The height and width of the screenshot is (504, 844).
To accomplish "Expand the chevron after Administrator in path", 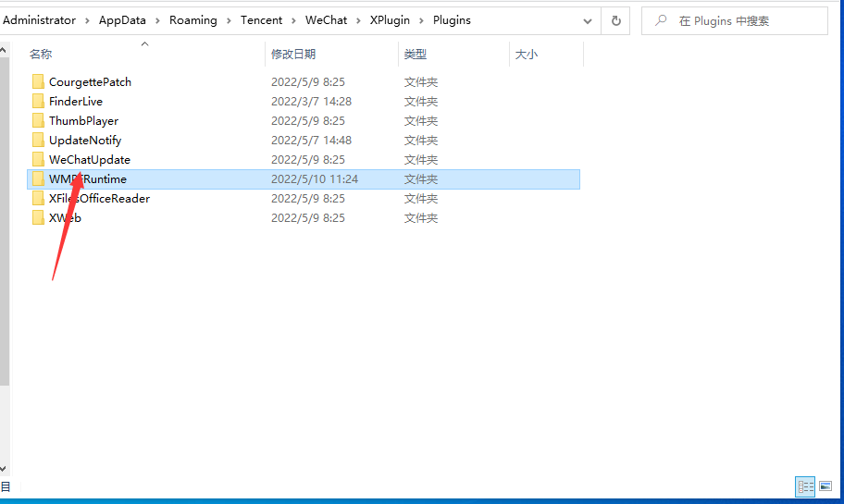I will (x=87, y=21).
